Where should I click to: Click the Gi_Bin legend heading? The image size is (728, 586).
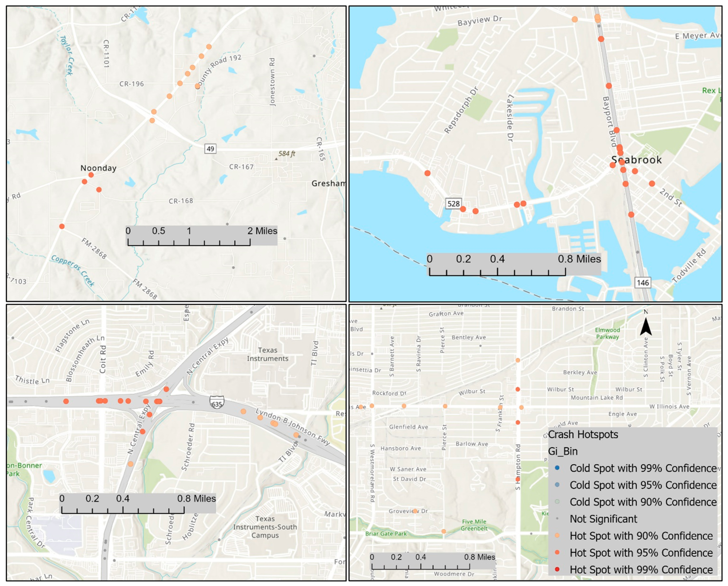pyautogui.click(x=563, y=451)
